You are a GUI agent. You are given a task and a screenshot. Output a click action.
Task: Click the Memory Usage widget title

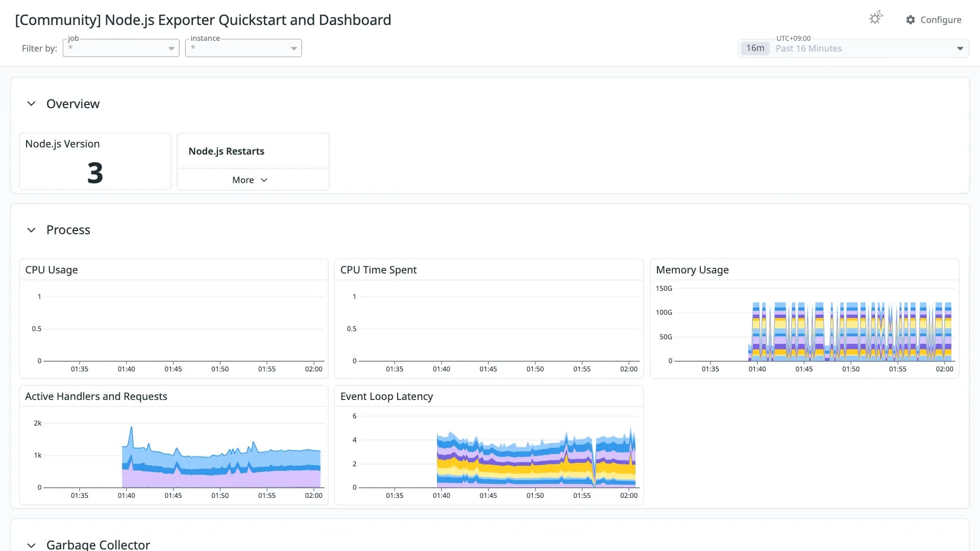(692, 270)
